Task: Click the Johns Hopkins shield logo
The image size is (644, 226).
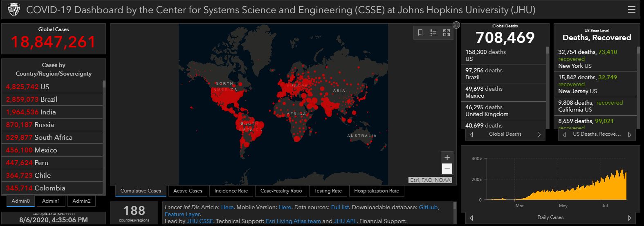Action: (x=13, y=10)
